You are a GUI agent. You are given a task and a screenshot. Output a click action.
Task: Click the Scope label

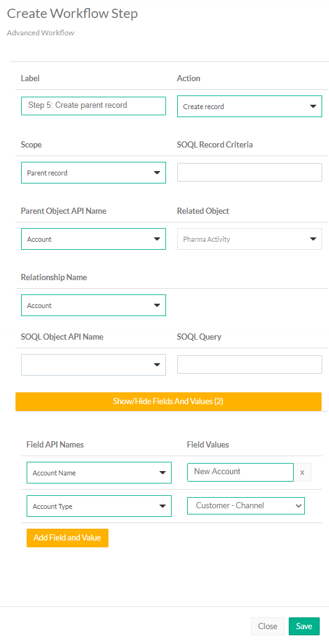[x=31, y=144]
